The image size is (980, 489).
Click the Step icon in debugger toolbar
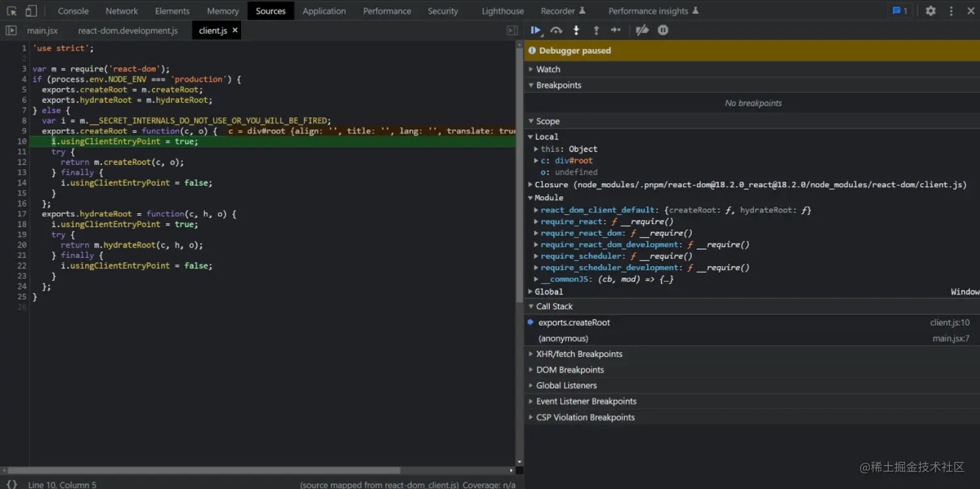click(616, 30)
